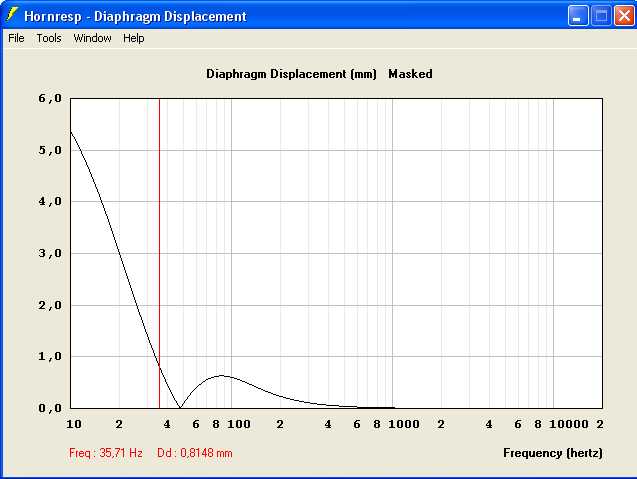This screenshot has width=637, height=479.
Task: Click the 100 label on the frequency axis
Action: 238,424
